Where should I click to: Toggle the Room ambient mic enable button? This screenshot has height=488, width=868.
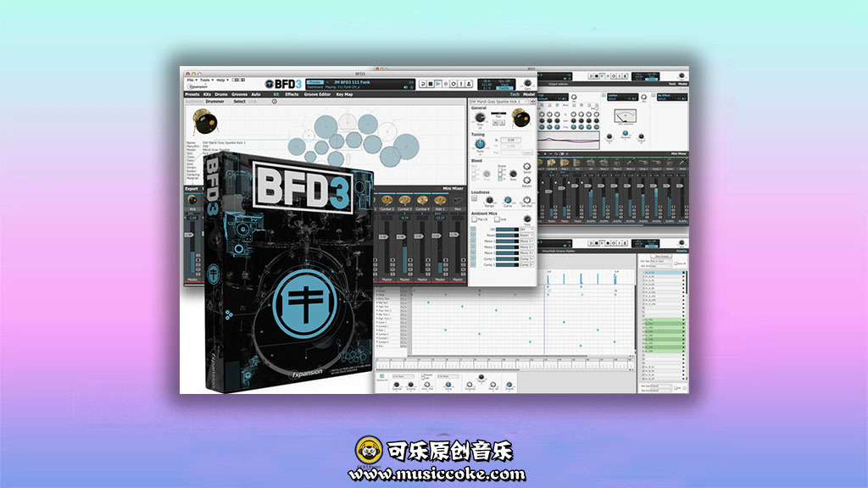[x=473, y=236]
